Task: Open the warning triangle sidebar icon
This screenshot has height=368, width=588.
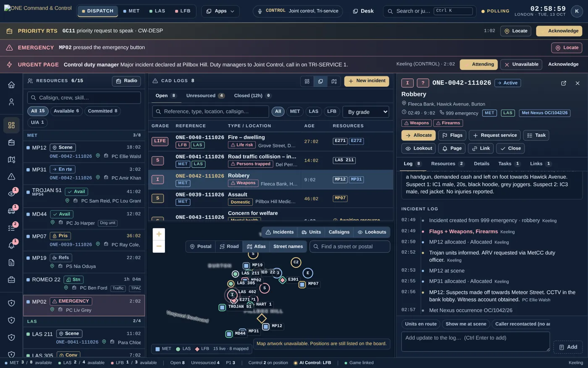Action: [11, 177]
